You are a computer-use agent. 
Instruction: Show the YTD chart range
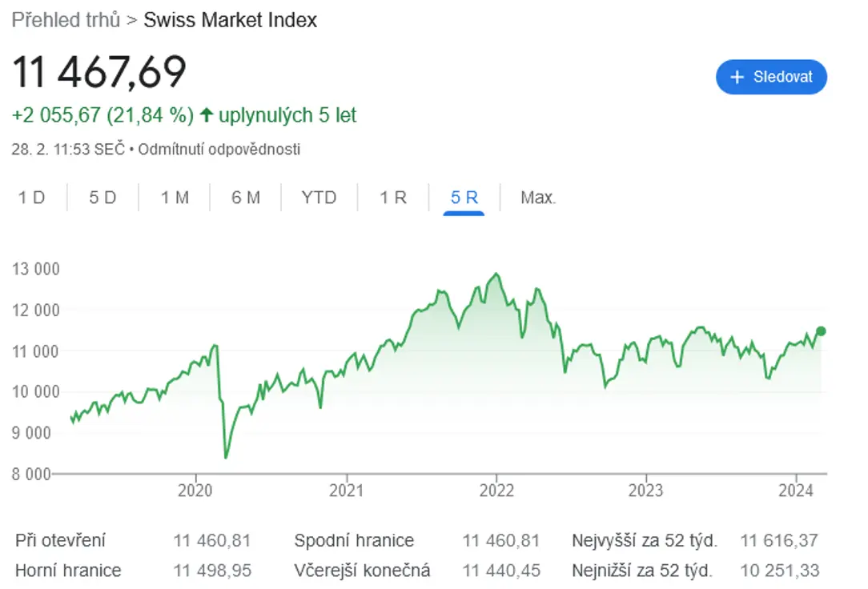click(x=319, y=198)
